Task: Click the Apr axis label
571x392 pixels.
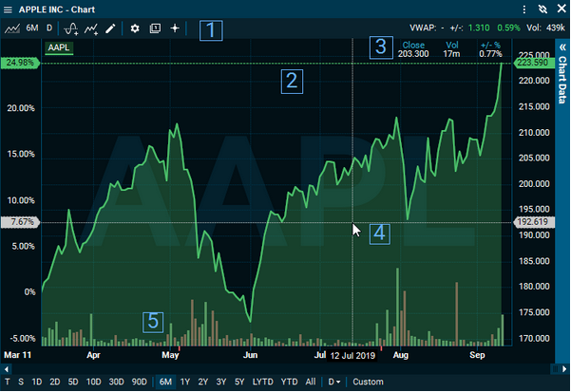Action: (x=93, y=355)
